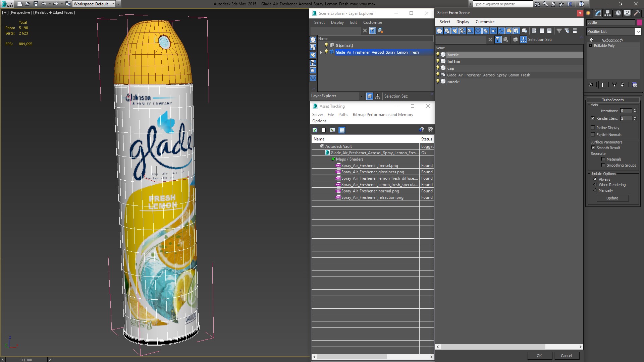Viewport: 644px width, 362px height.
Task: Click Select All icon in Select From Scene
Action: point(534,31)
